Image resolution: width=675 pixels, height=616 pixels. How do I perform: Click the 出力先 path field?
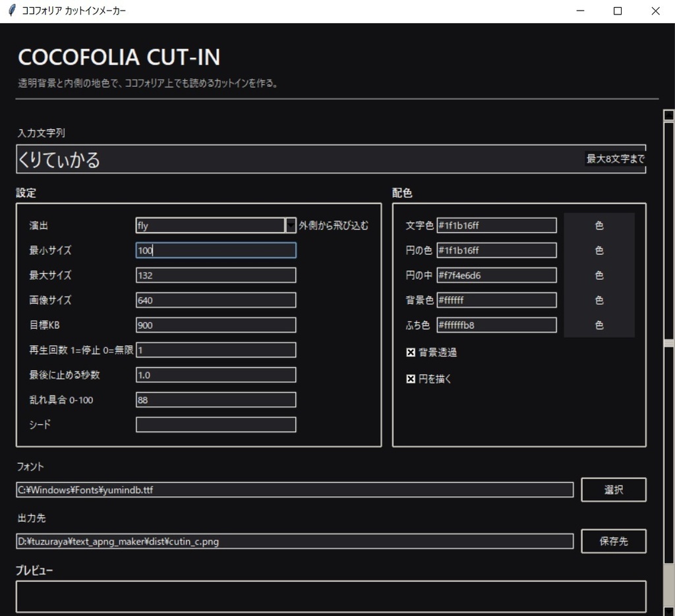pos(295,542)
